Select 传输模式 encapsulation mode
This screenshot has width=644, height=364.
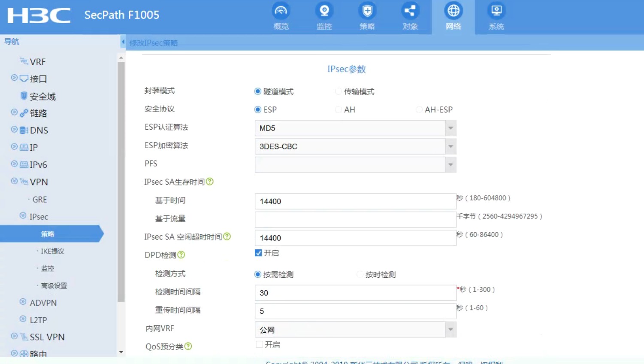pos(339,91)
